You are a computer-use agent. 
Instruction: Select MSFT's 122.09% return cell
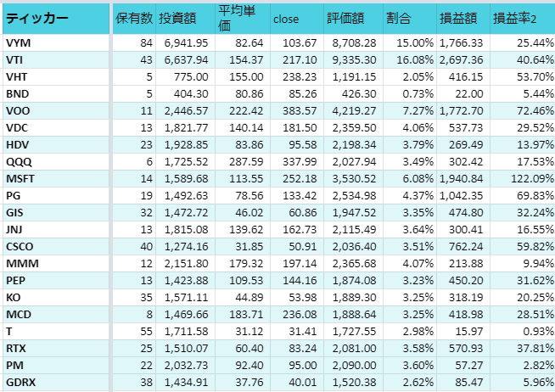tap(523, 179)
